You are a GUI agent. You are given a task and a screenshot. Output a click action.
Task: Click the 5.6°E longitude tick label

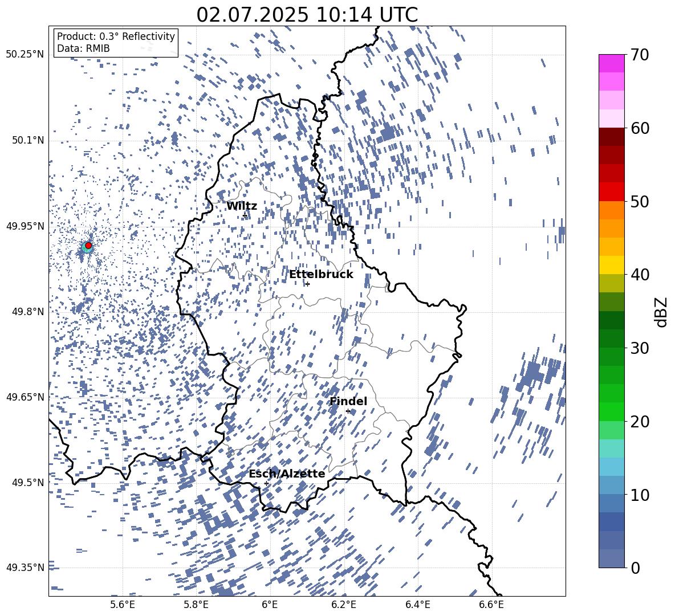click(123, 605)
